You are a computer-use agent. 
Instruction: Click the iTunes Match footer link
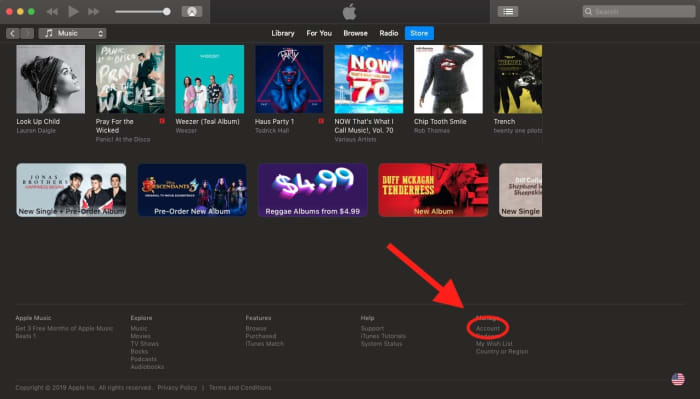[x=264, y=344]
